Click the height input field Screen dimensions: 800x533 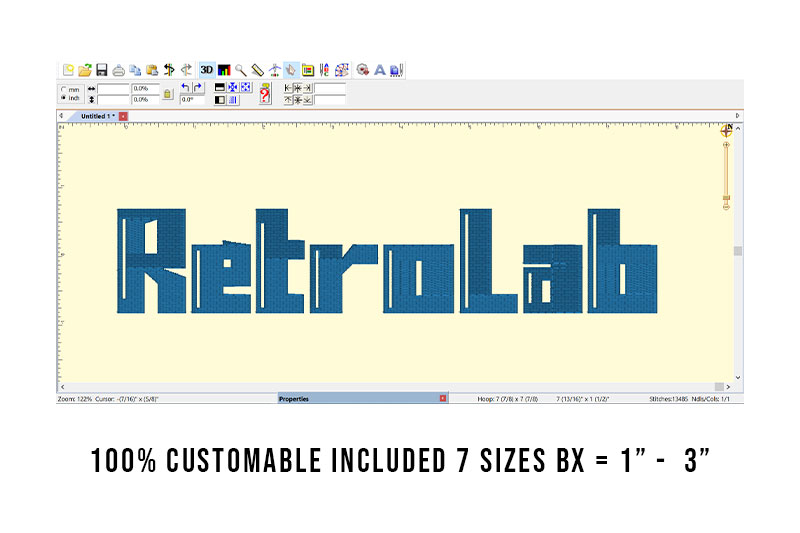pyautogui.click(x=113, y=99)
